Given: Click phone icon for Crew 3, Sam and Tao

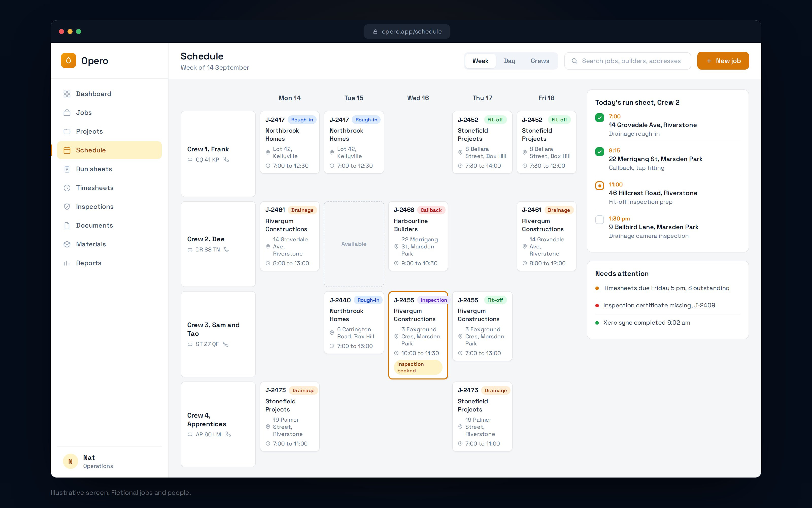Looking at the screenshot, I should coord(226,344).
